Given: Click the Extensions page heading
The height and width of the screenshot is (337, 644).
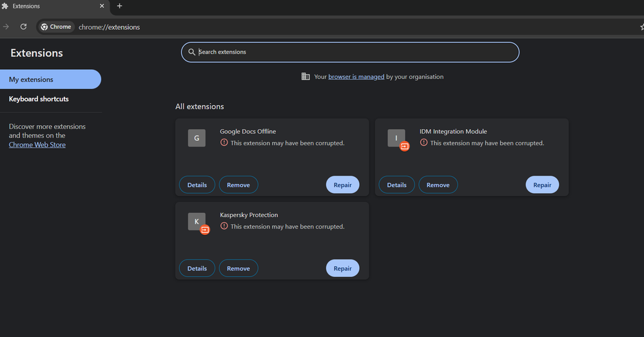Looking at the screenshot, I should (x=37, y=53).
